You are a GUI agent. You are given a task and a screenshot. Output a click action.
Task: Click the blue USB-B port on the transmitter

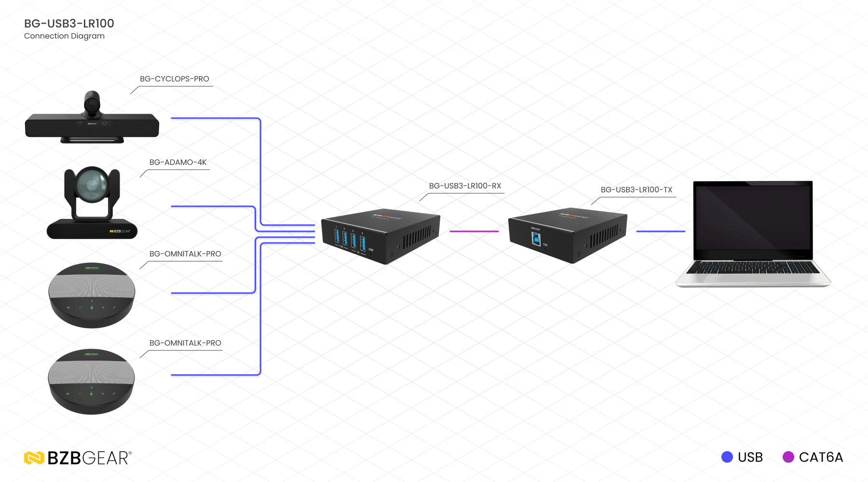pyautogui.click(x=536, y=238)
